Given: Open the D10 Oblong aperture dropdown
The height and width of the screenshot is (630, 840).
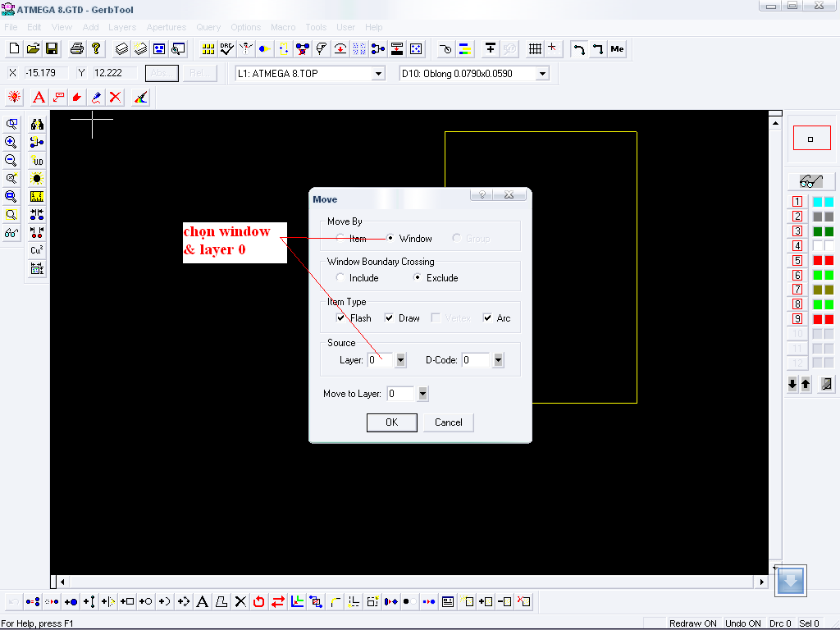Looking at the screenshot, I should tap(542, 73).
